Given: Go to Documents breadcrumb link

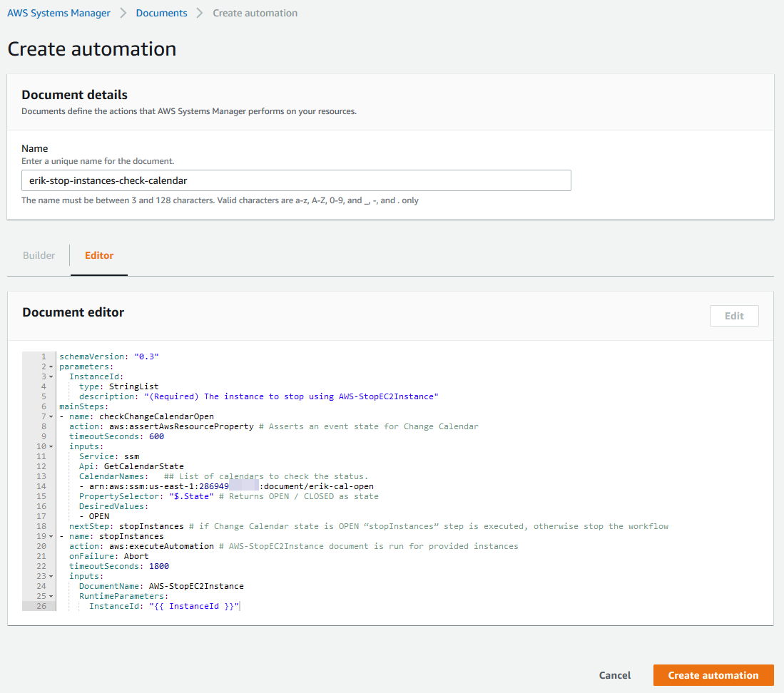Looking at the screenshot, I should [161, 13].
